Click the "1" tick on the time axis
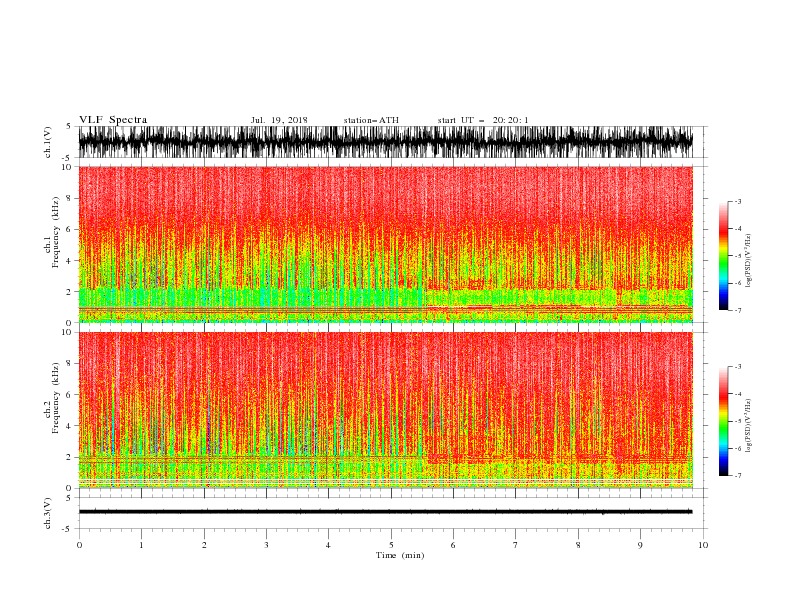This screenshot has width=792, height=612. coord(141,545)
